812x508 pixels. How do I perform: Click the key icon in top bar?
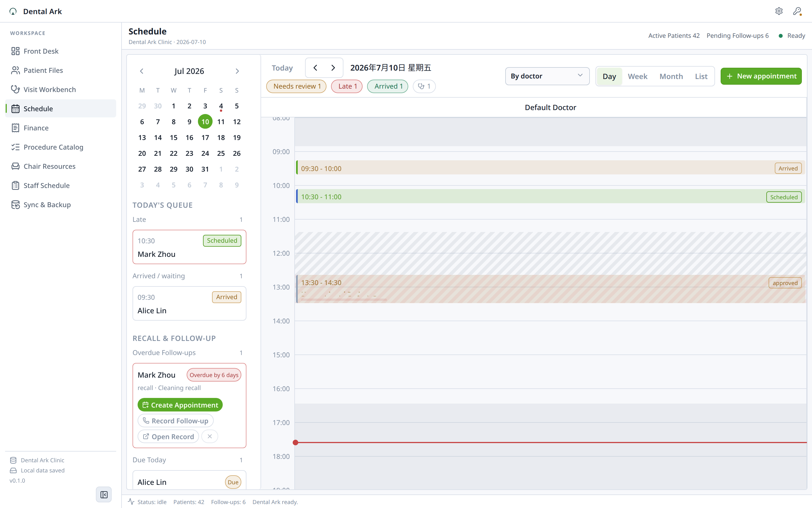pyautogui.click(x=797, y=11)
